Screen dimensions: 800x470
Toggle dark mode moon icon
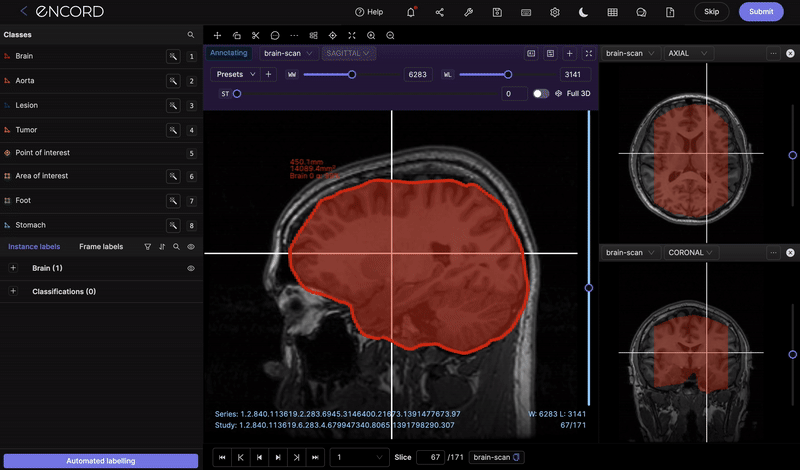583,12
